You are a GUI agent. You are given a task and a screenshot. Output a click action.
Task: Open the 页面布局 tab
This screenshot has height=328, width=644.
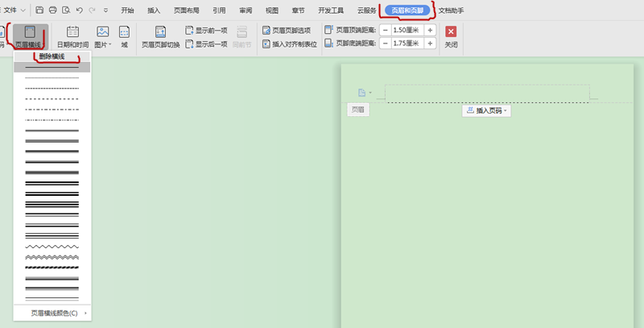(x=187, y=10)
